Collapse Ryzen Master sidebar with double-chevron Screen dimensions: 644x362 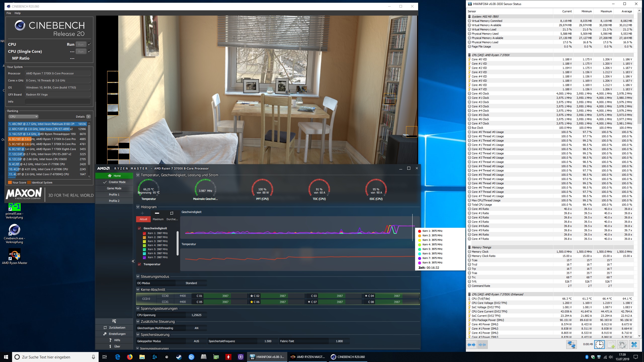click(133, 261)
